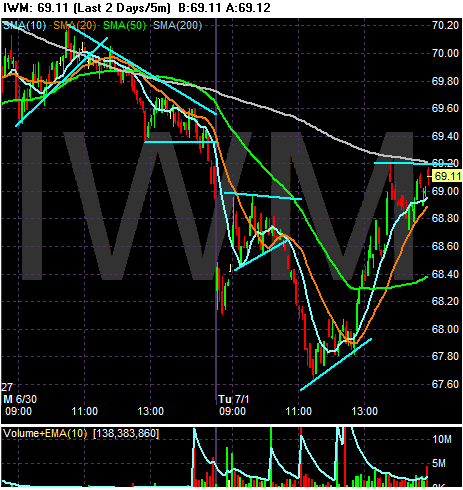The width and height of the screenshot is (463, 490).
Task: Click the Monday 11:00 time label
Action: (x=85, y=411)
